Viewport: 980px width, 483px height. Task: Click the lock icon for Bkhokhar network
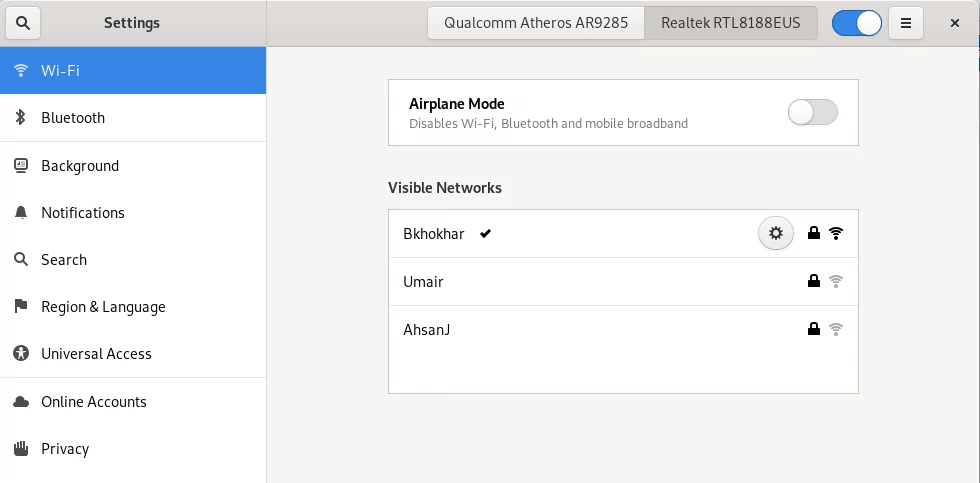(x=814, y=234)
